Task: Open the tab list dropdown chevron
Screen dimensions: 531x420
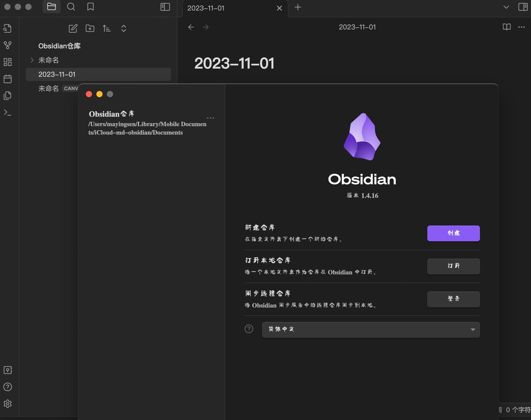Action: [x=506, y=7]
